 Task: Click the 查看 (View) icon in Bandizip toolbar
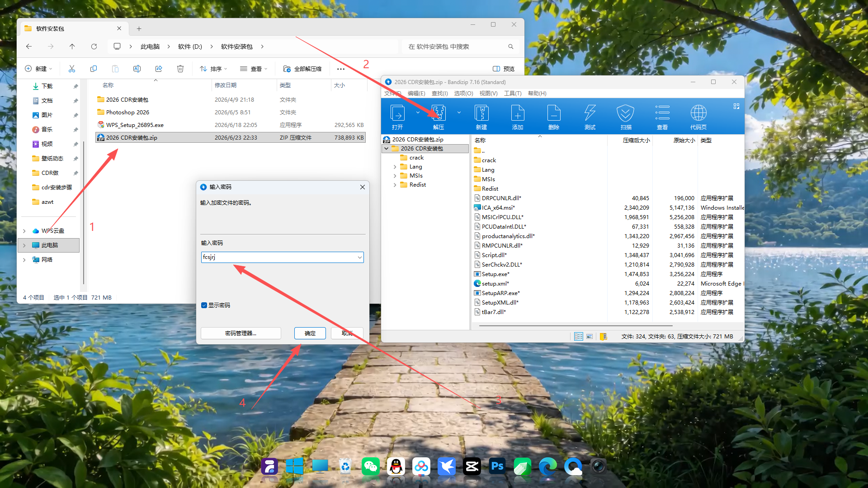point(662,117)
